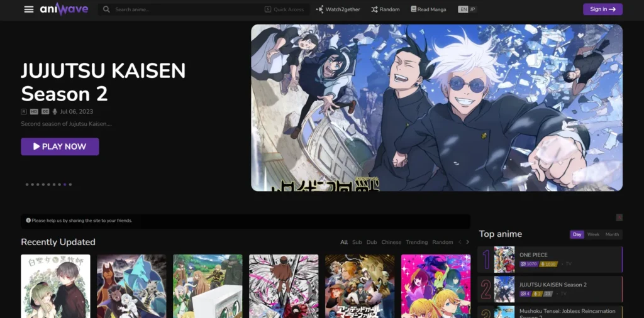Select the Sub tab
This screenshot has height=318, width=644.
357,242
